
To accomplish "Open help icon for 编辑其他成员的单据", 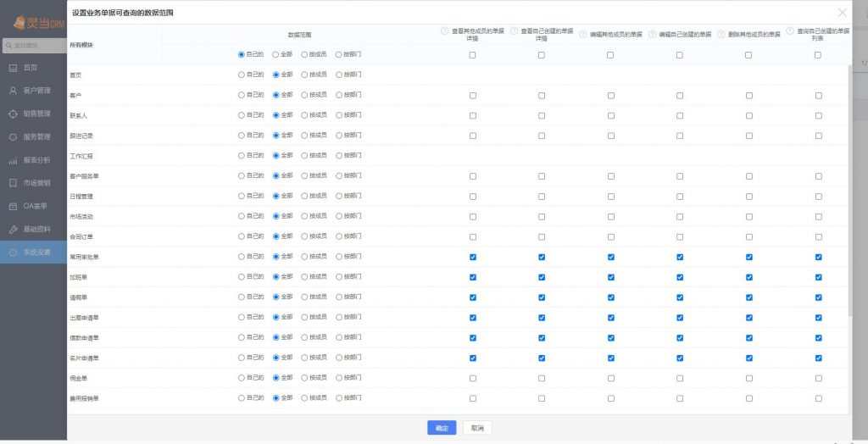I will pyautogui.click(x=582, y=35).
